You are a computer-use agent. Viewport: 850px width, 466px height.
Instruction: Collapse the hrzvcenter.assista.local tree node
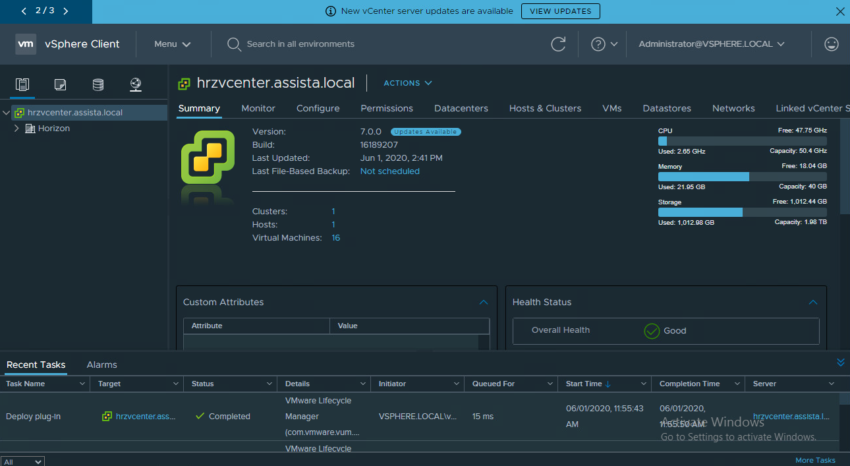pos(6,113)
